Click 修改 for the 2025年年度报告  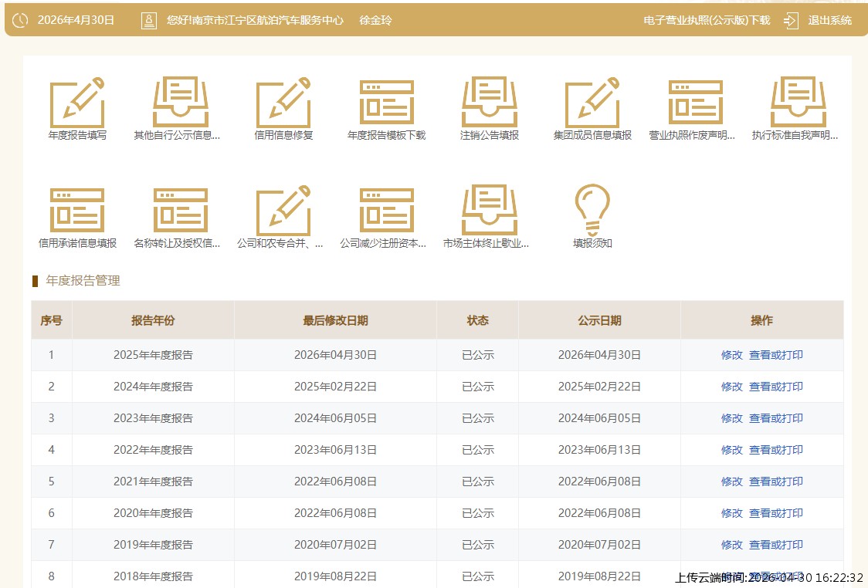coord(731,355)
